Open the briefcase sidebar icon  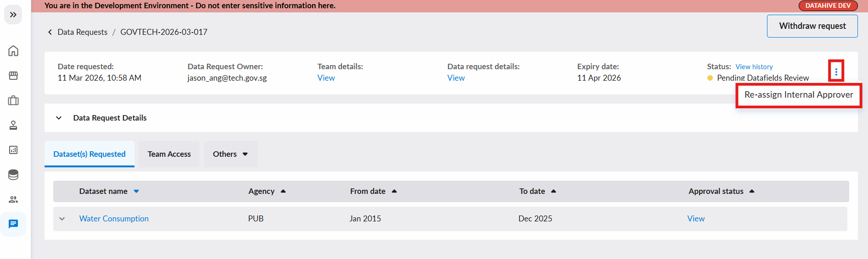13,100
